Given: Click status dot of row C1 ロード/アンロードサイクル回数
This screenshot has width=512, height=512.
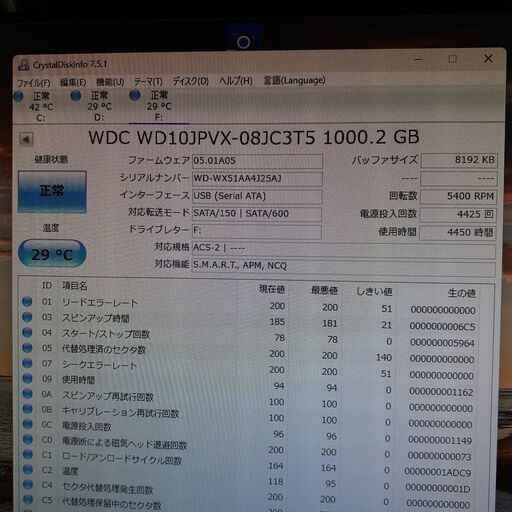Looking at the screenshot, I should 28,454.
